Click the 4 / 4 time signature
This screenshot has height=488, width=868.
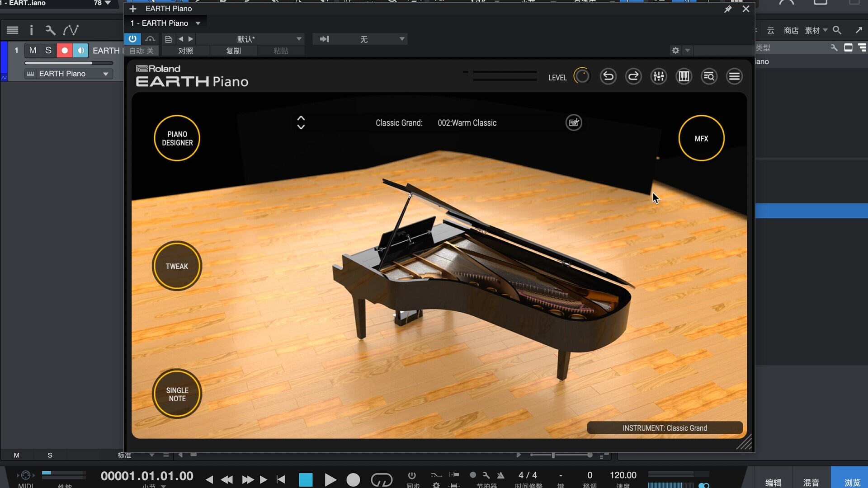(528, 475)
